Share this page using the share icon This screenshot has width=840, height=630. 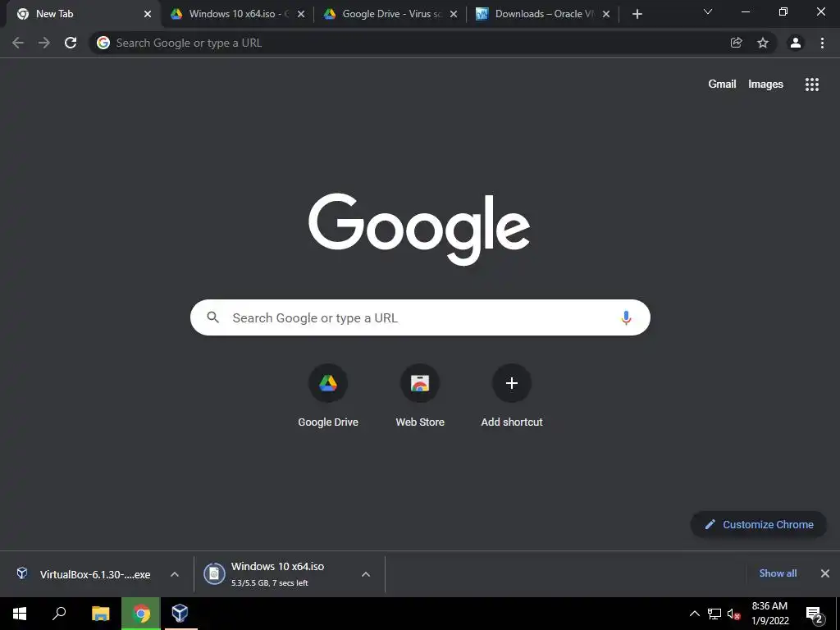[736, 43]
